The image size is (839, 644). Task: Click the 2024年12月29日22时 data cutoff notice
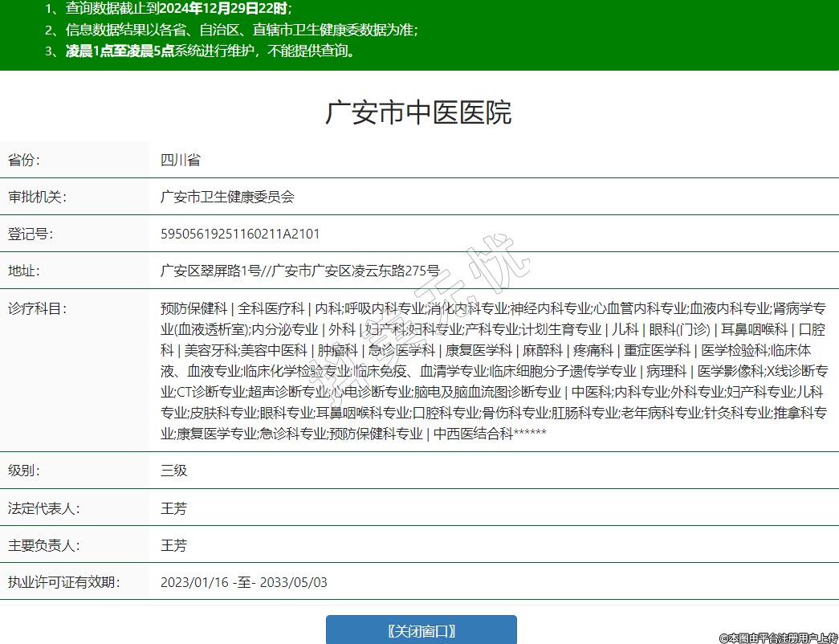coord(222,9)
